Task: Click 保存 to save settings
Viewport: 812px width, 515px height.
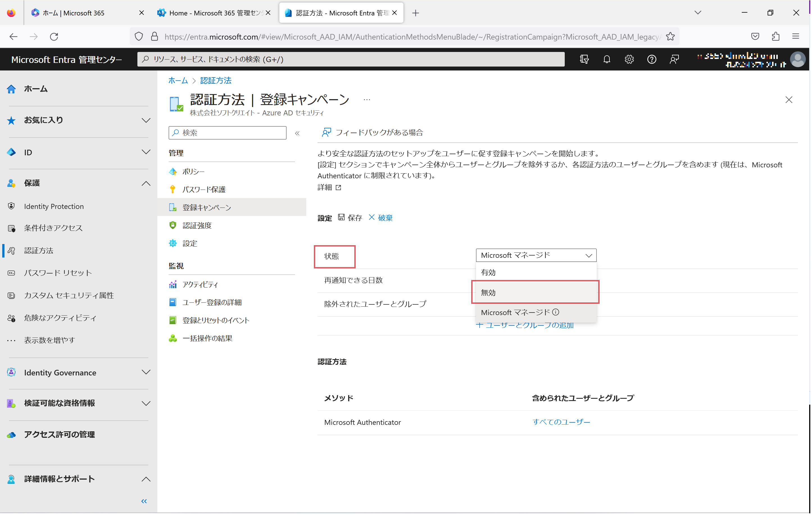Action: pos(351,218)
